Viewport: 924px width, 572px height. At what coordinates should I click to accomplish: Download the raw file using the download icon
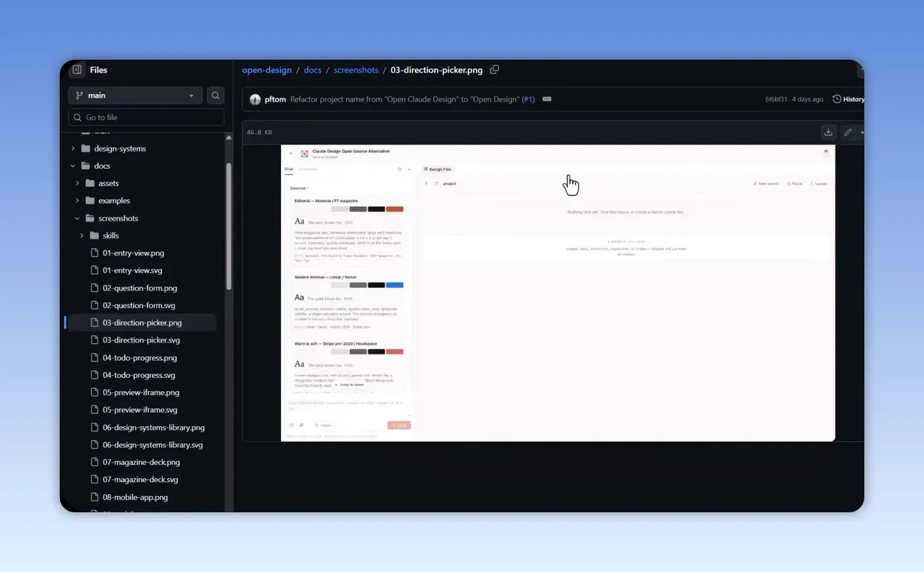point(828,132)
